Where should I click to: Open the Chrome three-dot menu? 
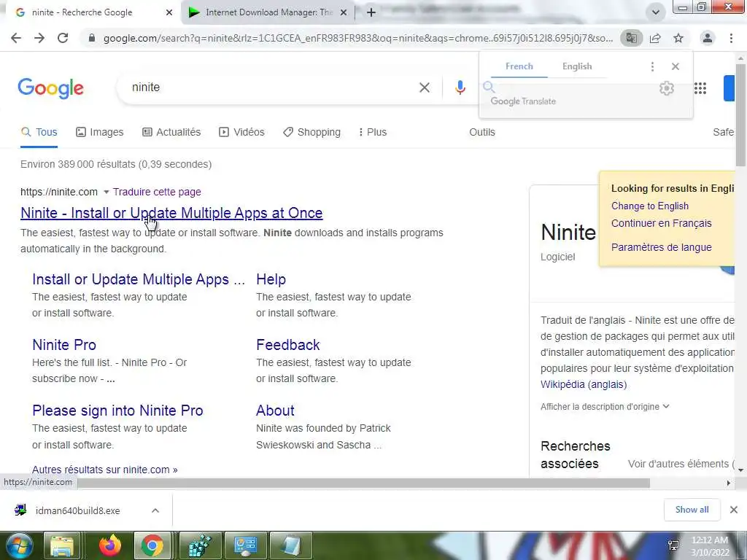(731, 38)
